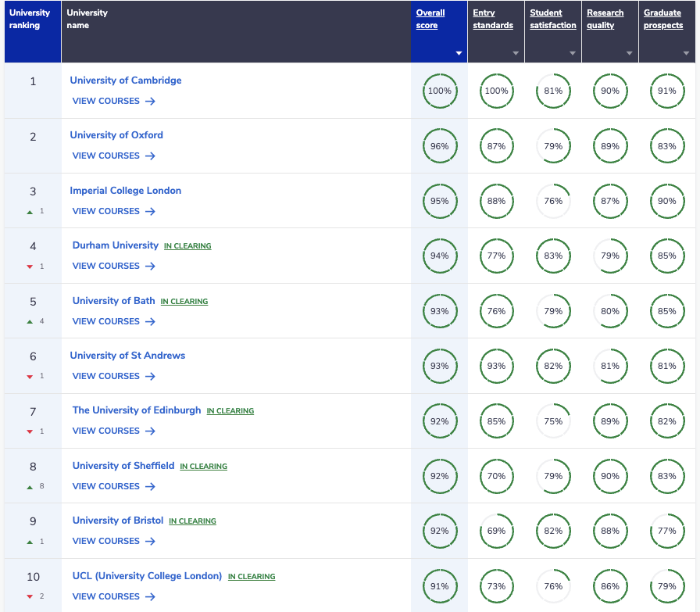Open University of Cambridge link

[126, 81]
